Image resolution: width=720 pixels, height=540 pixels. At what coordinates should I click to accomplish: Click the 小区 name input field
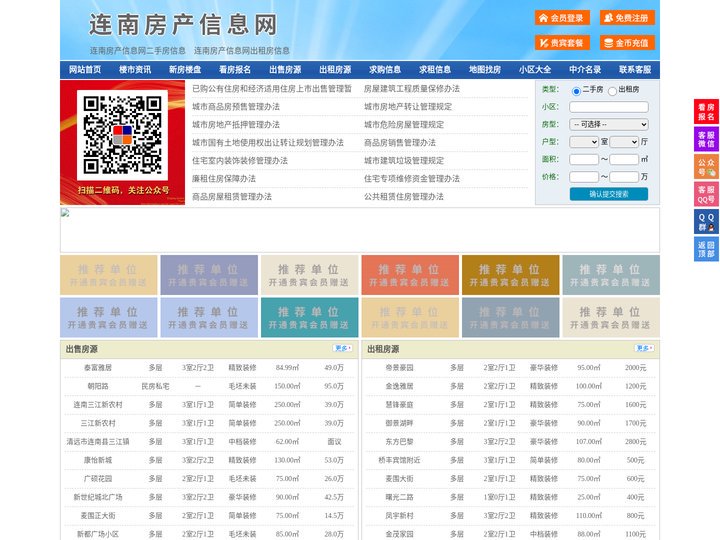click(609, 107)
